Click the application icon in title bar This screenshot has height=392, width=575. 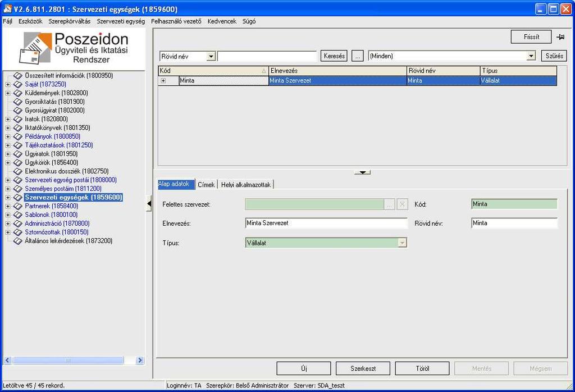click(7, 9)
